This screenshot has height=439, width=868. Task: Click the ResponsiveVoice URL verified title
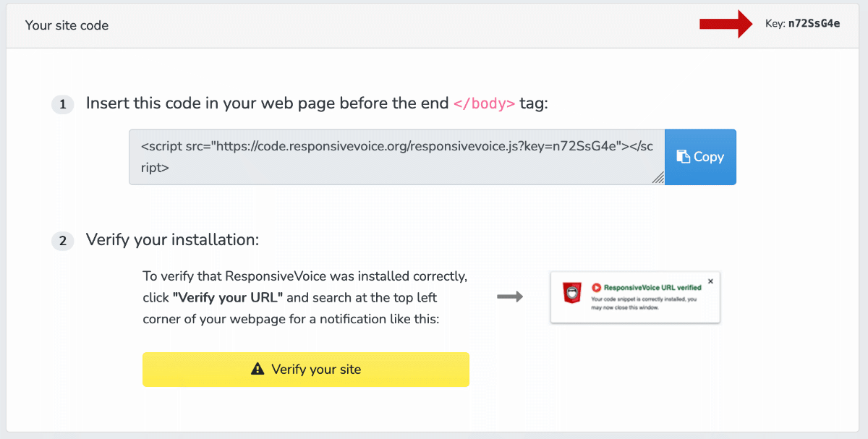tap(652, 287)
